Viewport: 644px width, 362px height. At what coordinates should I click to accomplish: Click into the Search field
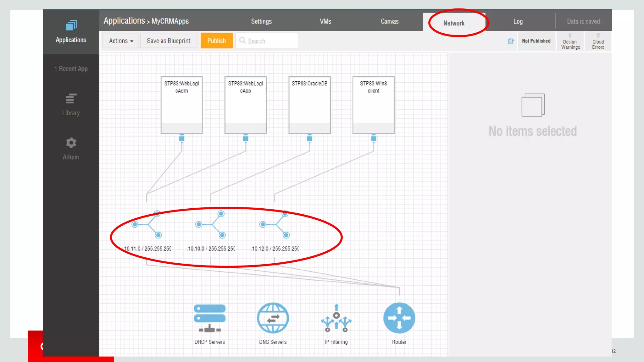267,41
